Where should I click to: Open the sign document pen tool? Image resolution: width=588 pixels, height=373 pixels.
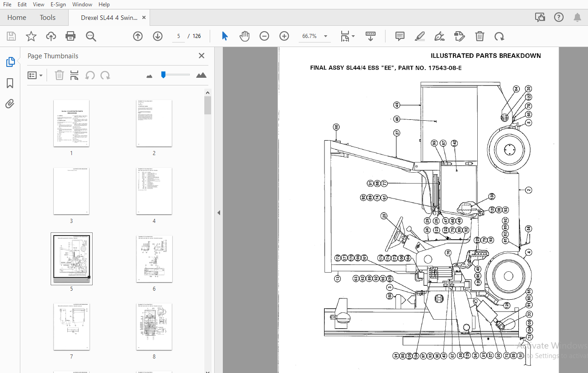coord(439,36)
